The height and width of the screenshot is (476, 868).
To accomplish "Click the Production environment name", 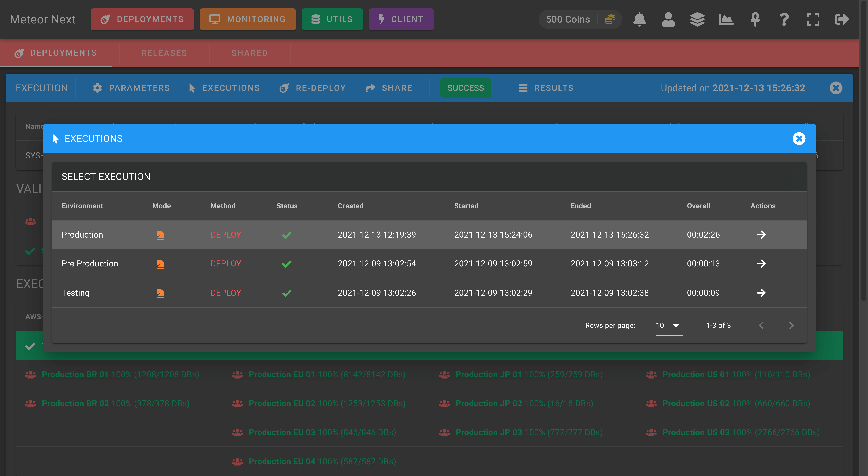I will pyautogui.click(x=82, y=235).
